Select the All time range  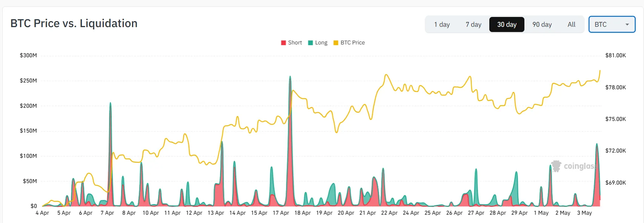click(x=572, y=24)
